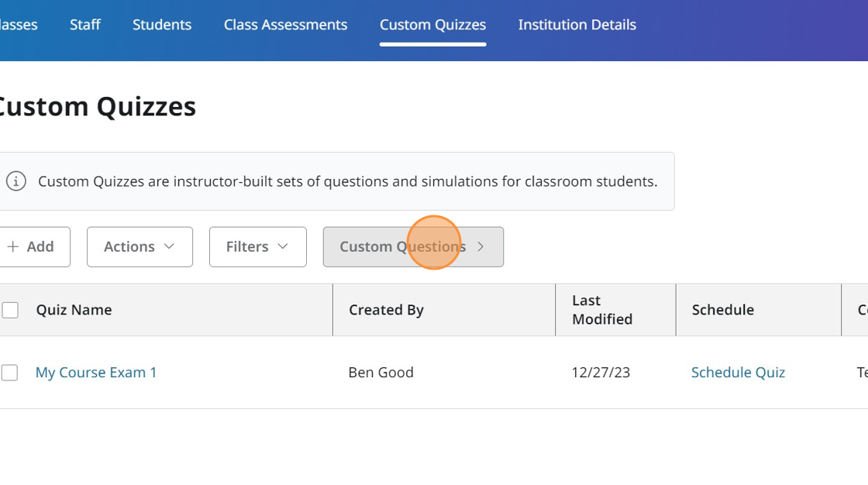868x485 pixels.
Task: Open the My Course Exam 1 quiz
Action: [x=96, y=373]
